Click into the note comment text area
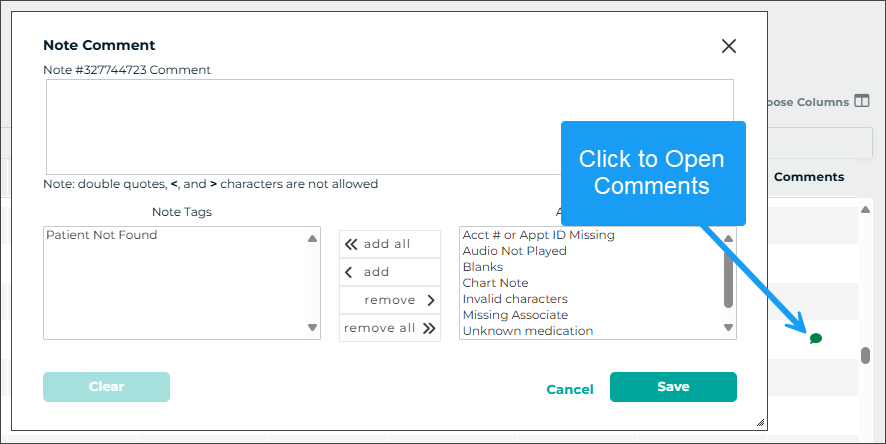 pyautogui.click(x=389, y=127)
